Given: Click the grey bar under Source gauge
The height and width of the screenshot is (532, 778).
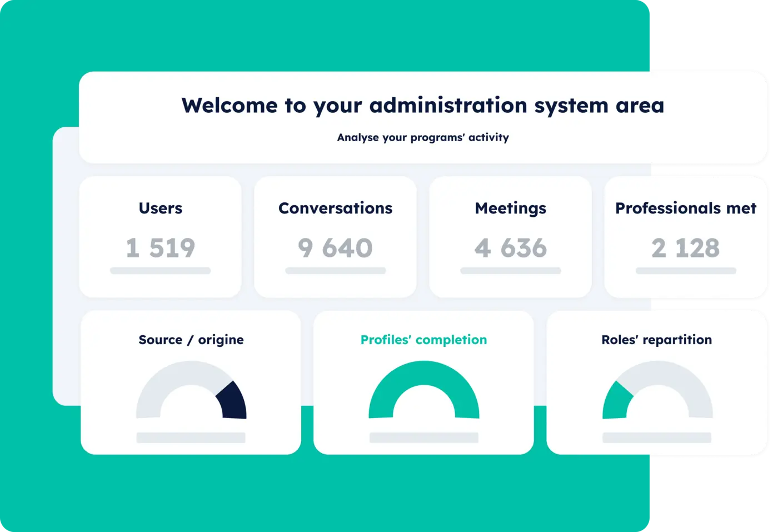Looking at the screenshot, I should (191, 438).
